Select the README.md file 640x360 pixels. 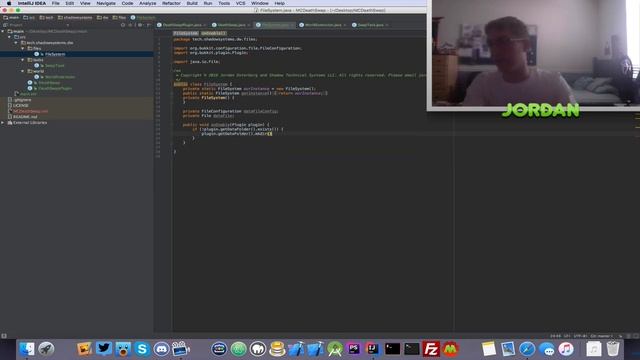(x=25, y=117)
